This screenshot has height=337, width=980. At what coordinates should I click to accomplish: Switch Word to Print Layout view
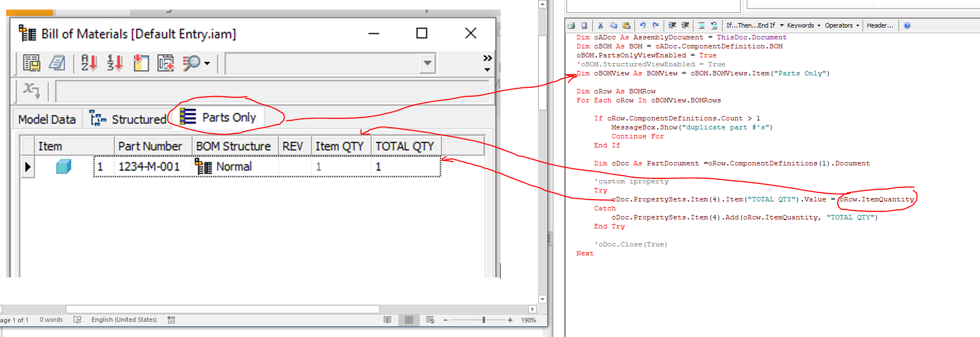point(409,320)
